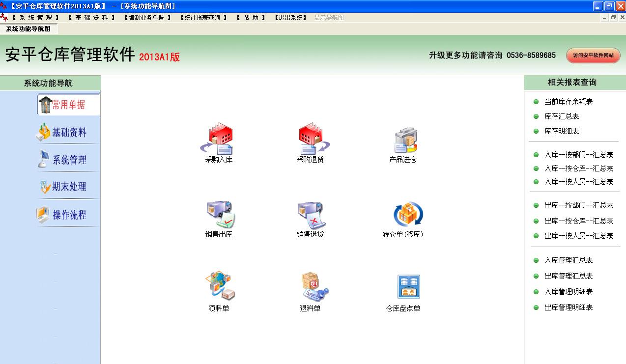Switch to the 系统功能导航图 tab
The image size is (626, 364).
click(x=28, y=29)
